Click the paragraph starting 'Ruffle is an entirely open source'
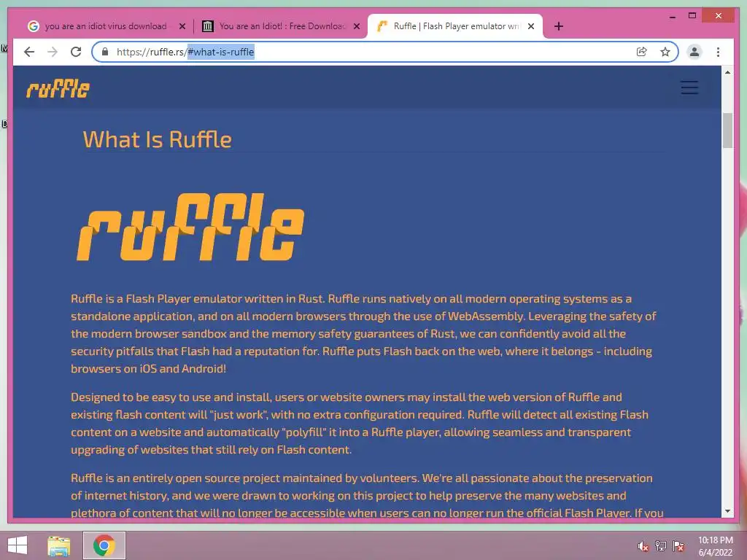747x560 pixels. coord(368,495)
